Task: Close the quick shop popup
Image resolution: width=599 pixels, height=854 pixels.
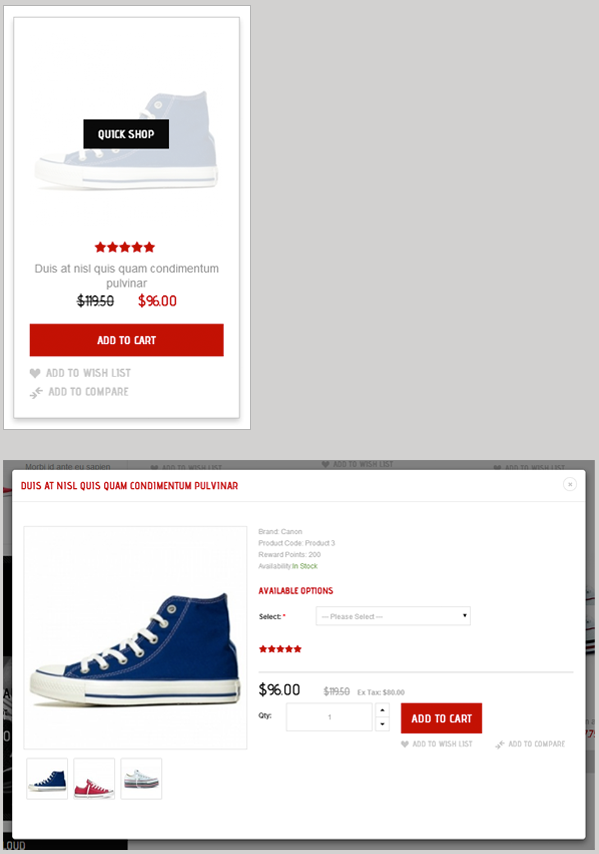Action: click(x=570, y=484)
